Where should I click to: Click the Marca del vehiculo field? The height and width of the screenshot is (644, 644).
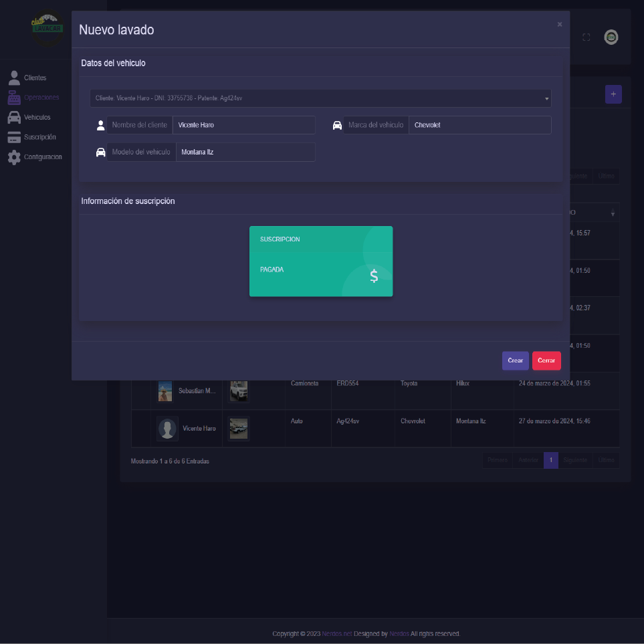(x=479, y=125)
